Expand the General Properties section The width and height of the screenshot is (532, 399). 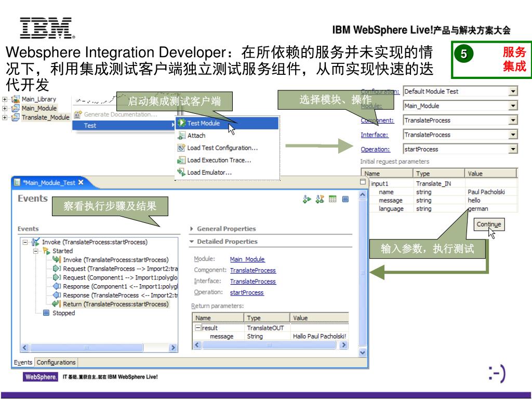pos(192,229)
